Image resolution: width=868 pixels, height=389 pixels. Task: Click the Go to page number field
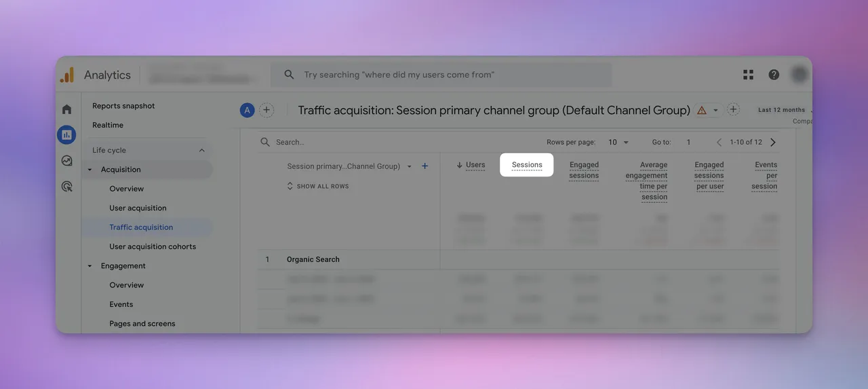688,142
